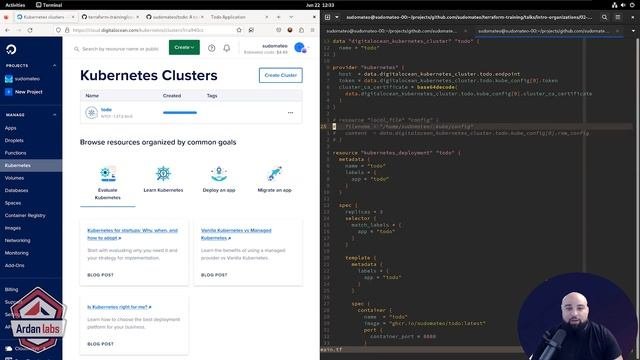Screen dimensions: 640x360
Task: Click the Created column header
Action: click(172, 96)
